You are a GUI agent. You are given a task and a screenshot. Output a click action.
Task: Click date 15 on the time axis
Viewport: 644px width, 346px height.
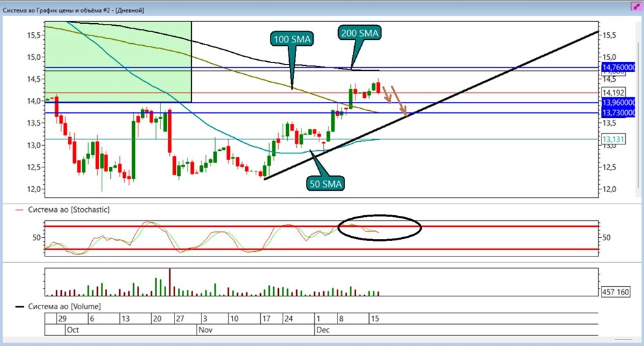375,319
